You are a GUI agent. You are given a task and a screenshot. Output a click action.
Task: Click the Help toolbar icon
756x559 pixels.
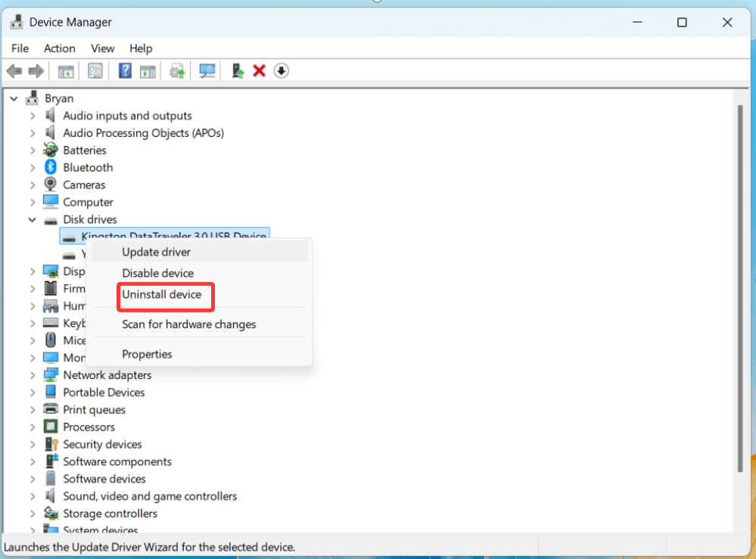point(125,70)
